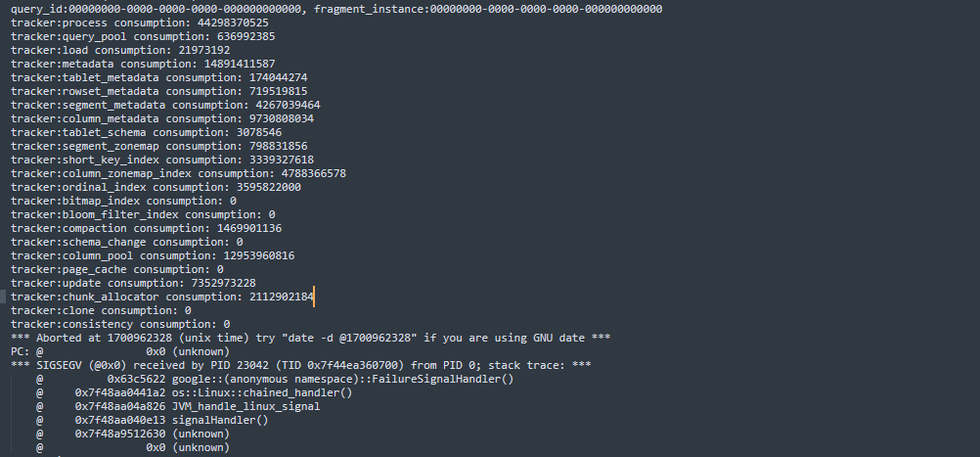Click the metadata consumption value 14891411587

pyautogui.click(x=240, y=64)
